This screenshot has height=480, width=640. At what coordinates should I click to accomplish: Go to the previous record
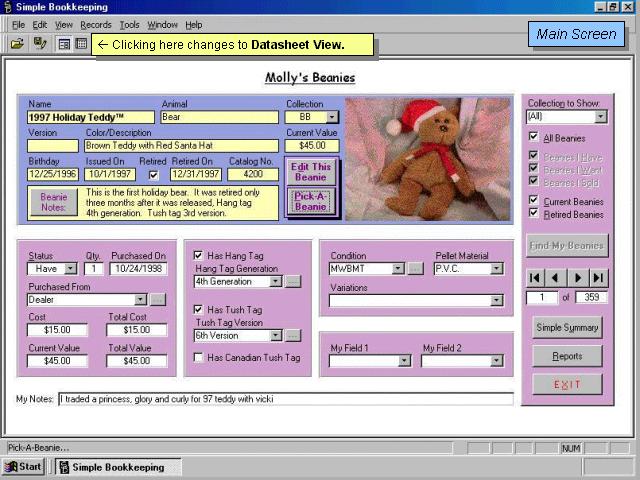(557, 277)
